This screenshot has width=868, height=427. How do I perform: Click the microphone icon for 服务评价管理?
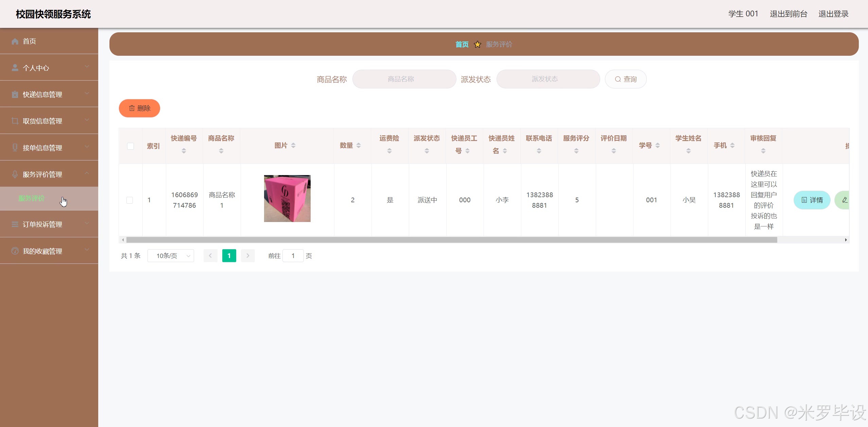click(15, 174)
